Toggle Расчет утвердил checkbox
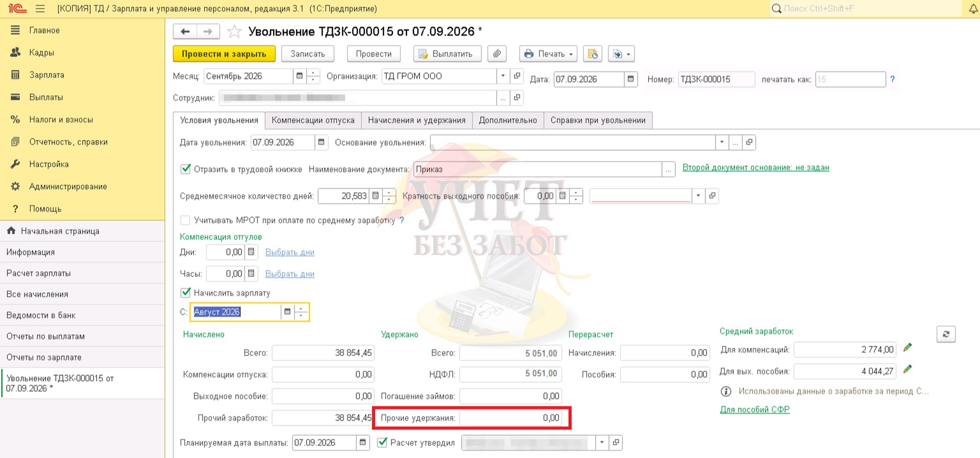 click(382, 442)
